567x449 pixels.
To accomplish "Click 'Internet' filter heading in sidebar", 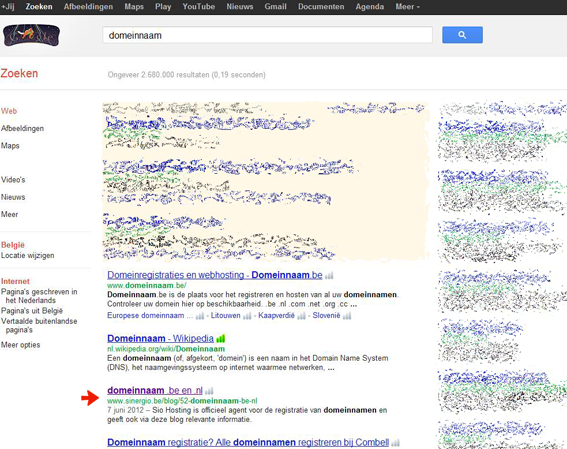I will 15,281.
